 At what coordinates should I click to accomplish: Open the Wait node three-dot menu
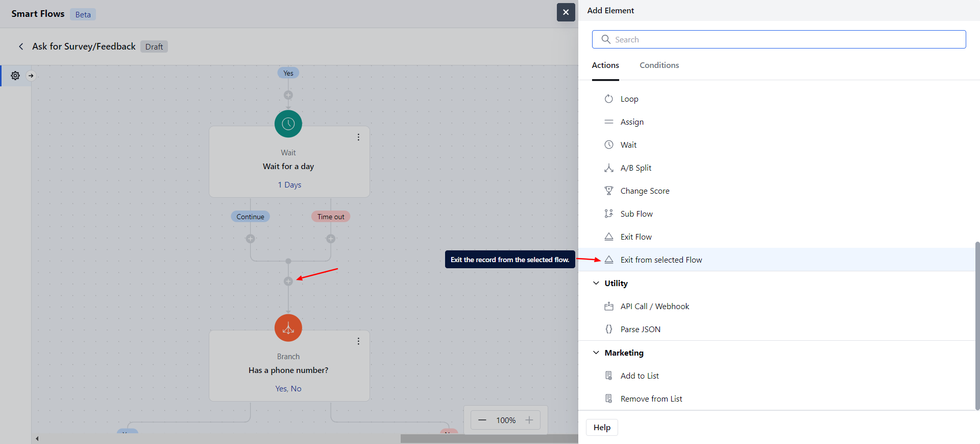click(358, 137)
